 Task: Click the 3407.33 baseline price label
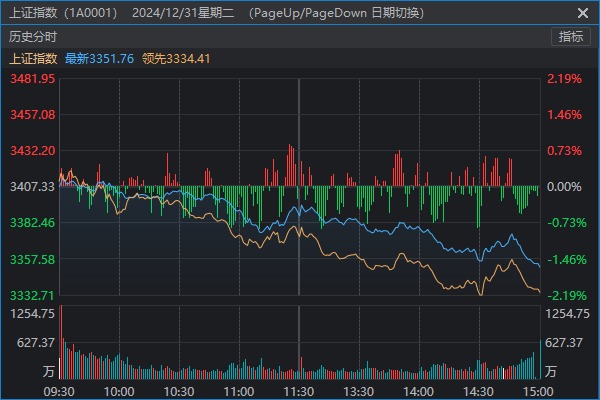pyautogui.click(x=30, y=187)
